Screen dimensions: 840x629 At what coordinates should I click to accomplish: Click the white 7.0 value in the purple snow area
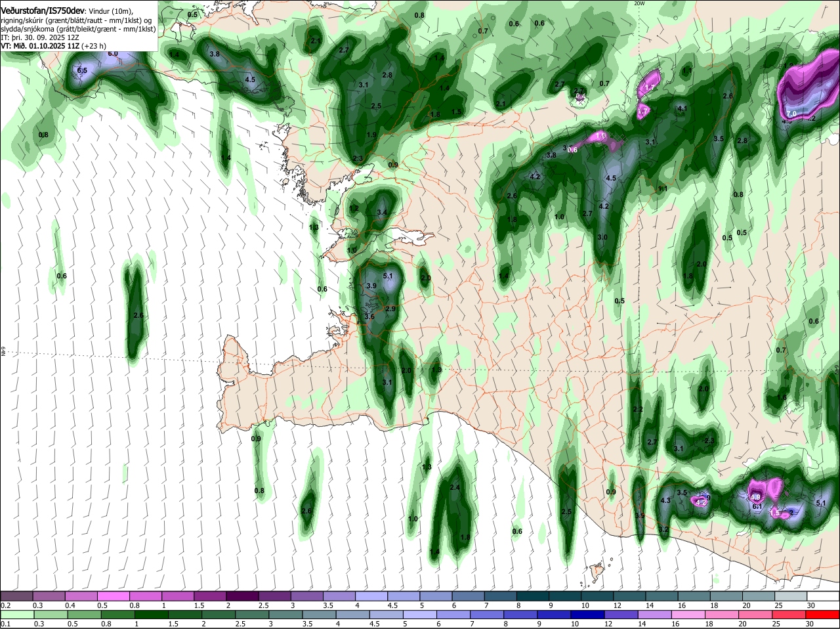791,114
